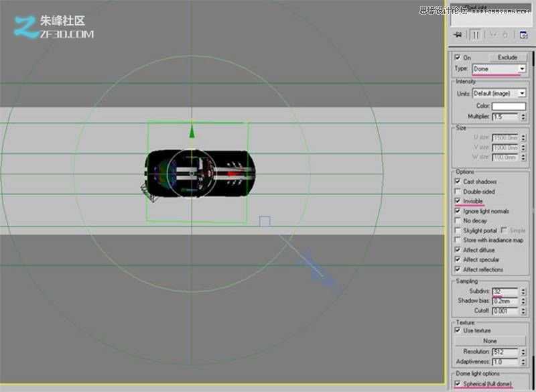Click the Shadow bias spinner
Image resolution: width=536 pixels, height=392 pixels.
pyautogui.click(x=523, y=301)
